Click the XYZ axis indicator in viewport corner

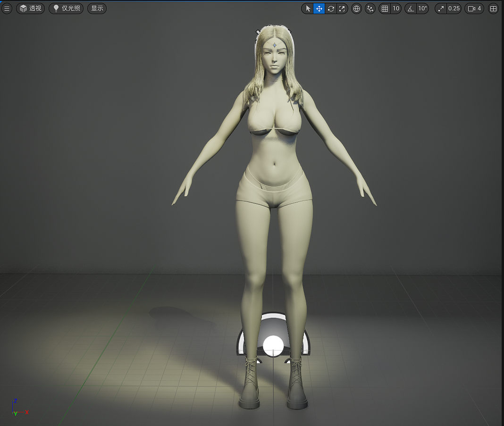click(x=20, y=408)
